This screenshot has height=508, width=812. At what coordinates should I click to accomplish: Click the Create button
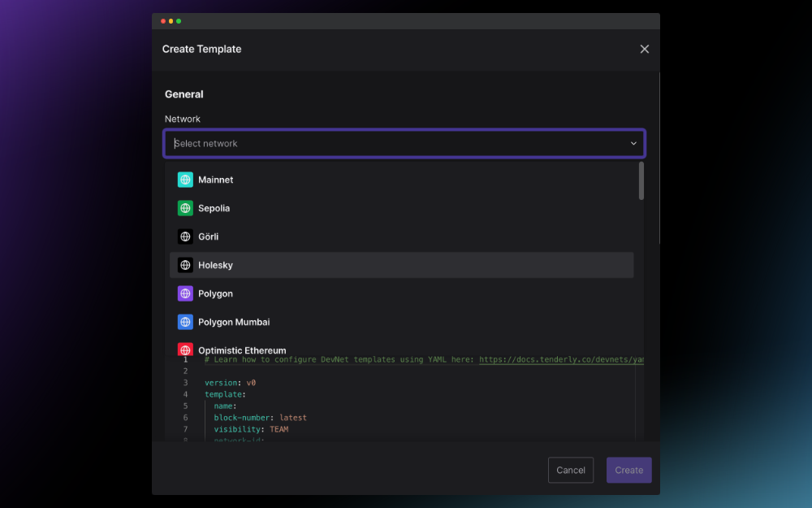coord(628,470)
